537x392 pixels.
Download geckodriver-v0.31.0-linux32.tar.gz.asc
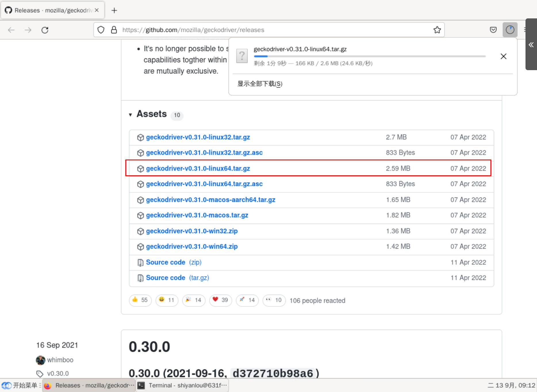[204, 153]
